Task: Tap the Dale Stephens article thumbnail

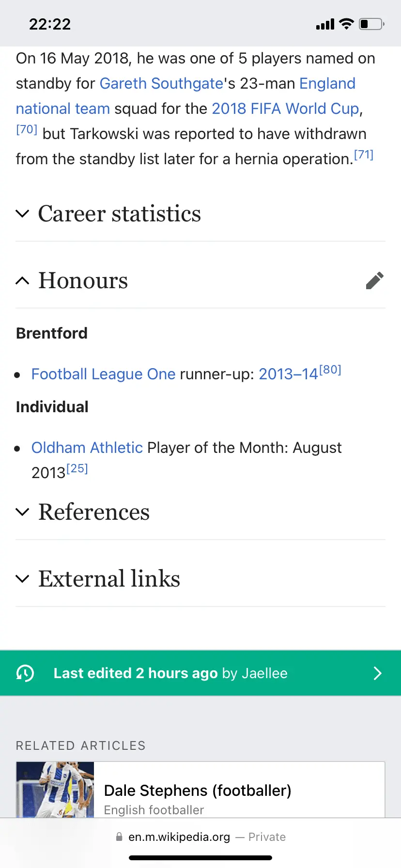Action: [55, 790]
